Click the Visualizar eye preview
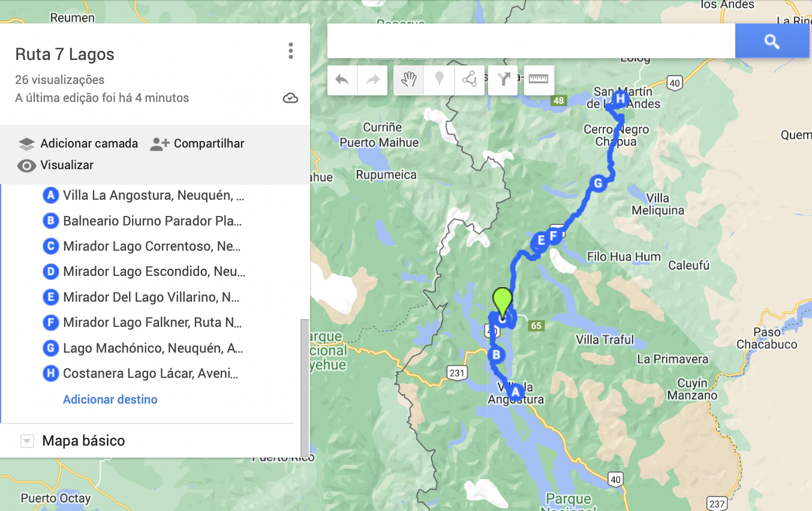The width and height of the screenshot is (812, 511). point(56,166)
